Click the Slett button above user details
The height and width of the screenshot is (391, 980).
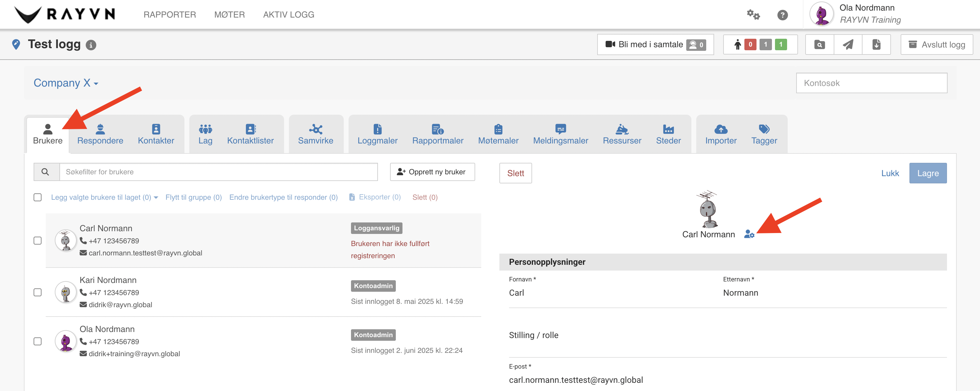tap(515, 173)
